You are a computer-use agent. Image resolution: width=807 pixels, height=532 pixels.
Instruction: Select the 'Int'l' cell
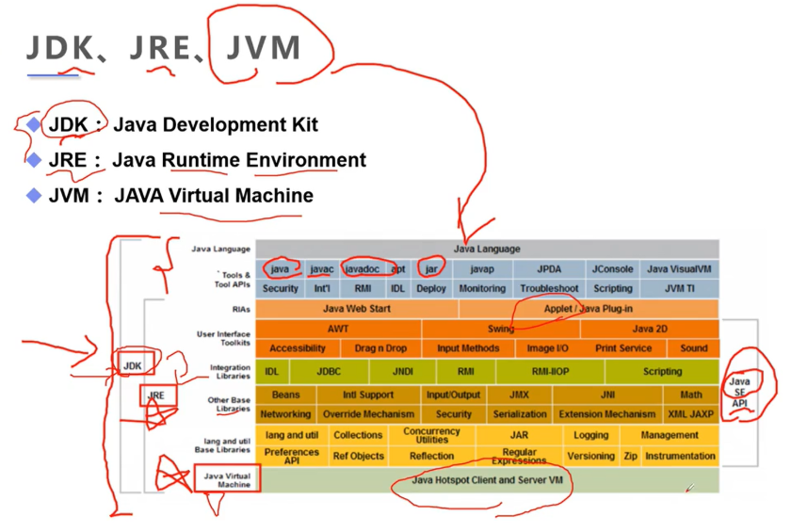322,289
